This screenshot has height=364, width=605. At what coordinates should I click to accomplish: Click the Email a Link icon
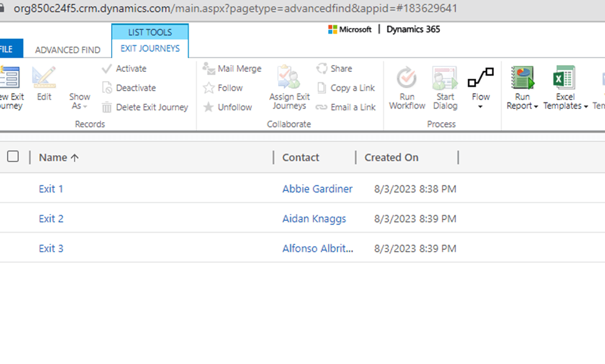321,107
